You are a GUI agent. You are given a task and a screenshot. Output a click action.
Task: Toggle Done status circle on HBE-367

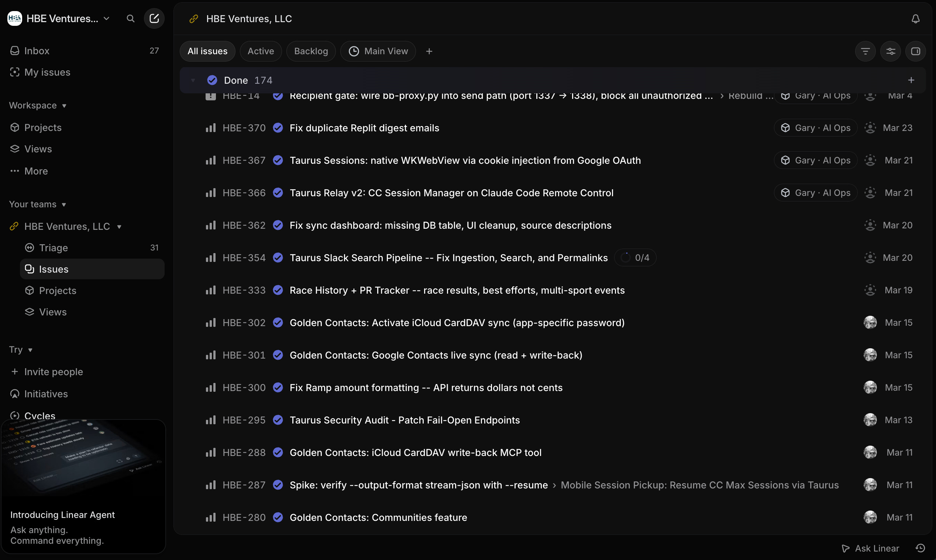point(278,160)
